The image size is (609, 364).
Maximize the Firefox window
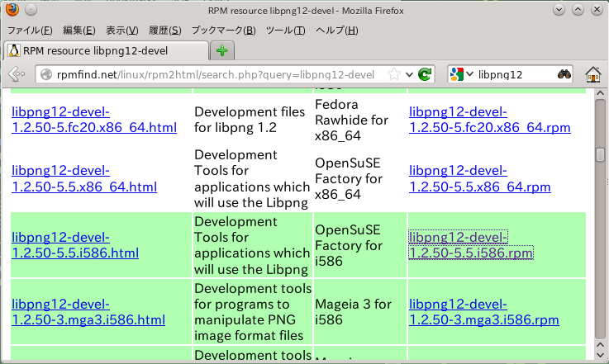[x=578, y=10]
